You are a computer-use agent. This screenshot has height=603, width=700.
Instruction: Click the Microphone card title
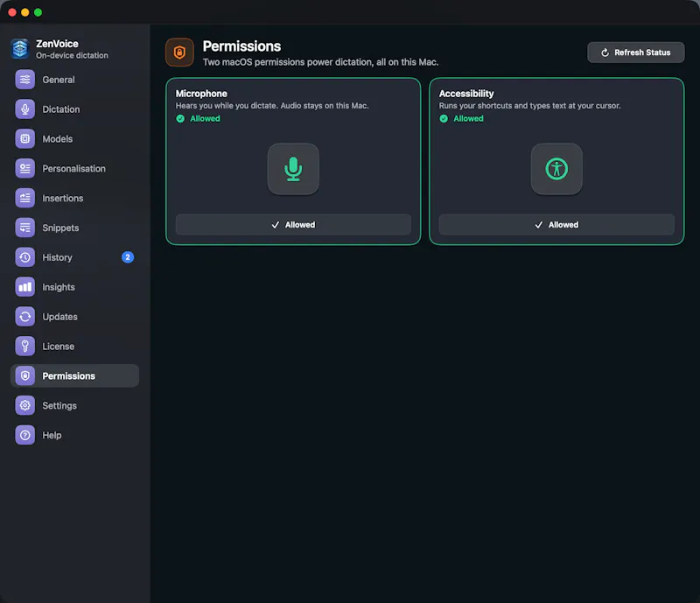click(201, 94)
